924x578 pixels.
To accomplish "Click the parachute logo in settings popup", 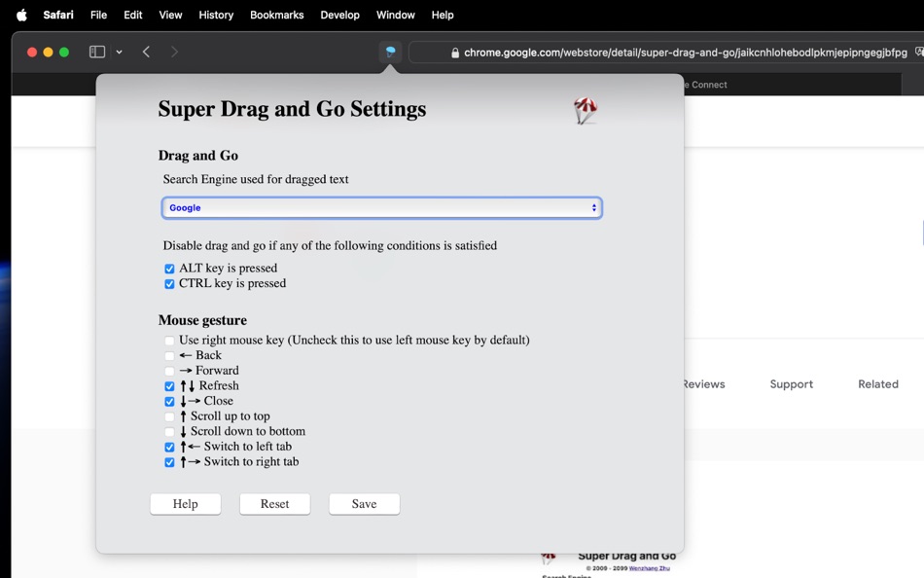I will pos(586,110).
